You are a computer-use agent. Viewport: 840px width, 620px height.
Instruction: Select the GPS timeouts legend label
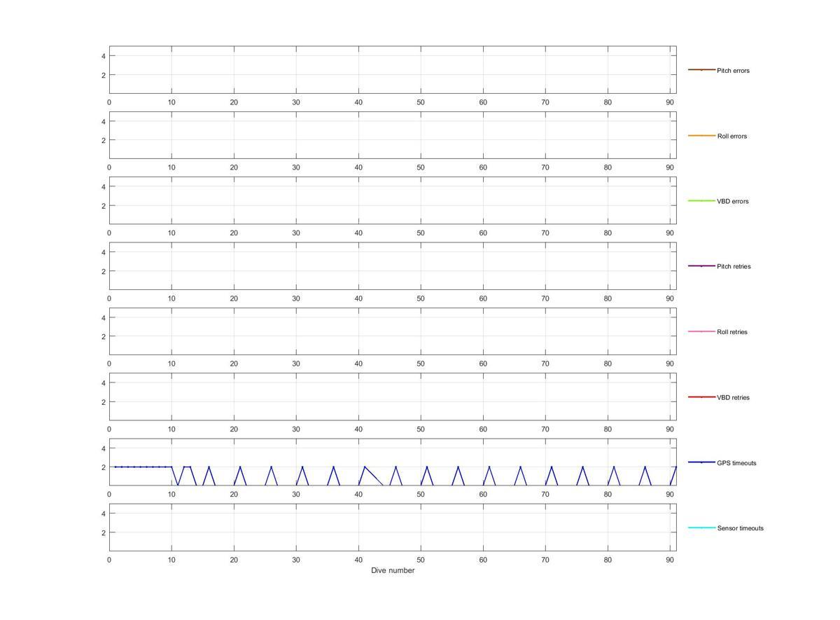[x=736, y=463]
